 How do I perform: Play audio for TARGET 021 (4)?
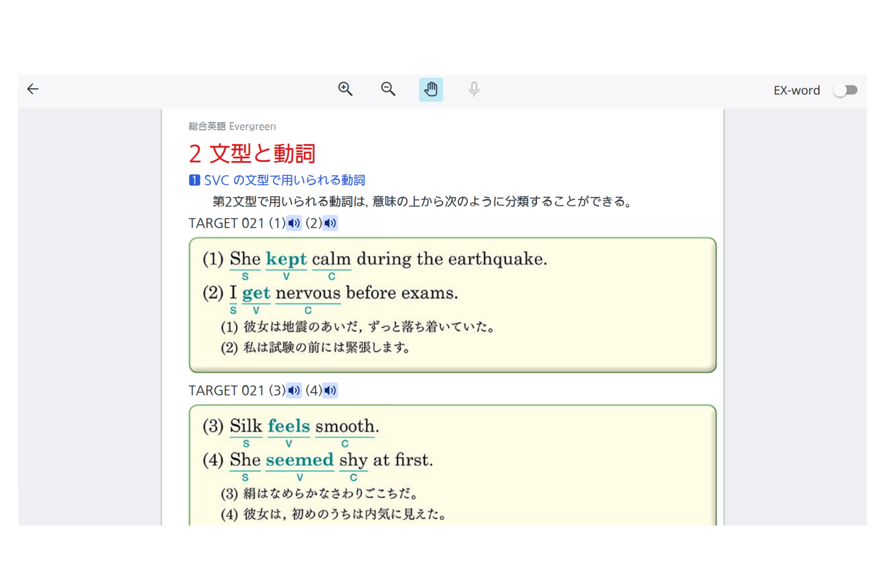(330, 391)
